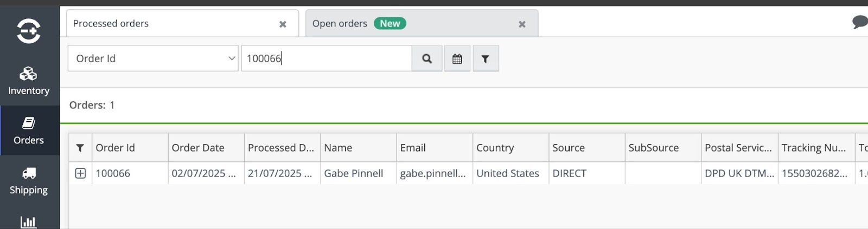Click the Linnworks logo icon
Screen dimensions: 868x229
click(x=29, y=31)
